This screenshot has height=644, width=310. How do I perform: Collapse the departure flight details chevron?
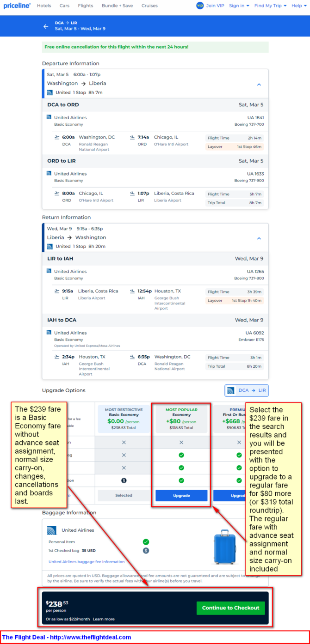click(259, 85)
